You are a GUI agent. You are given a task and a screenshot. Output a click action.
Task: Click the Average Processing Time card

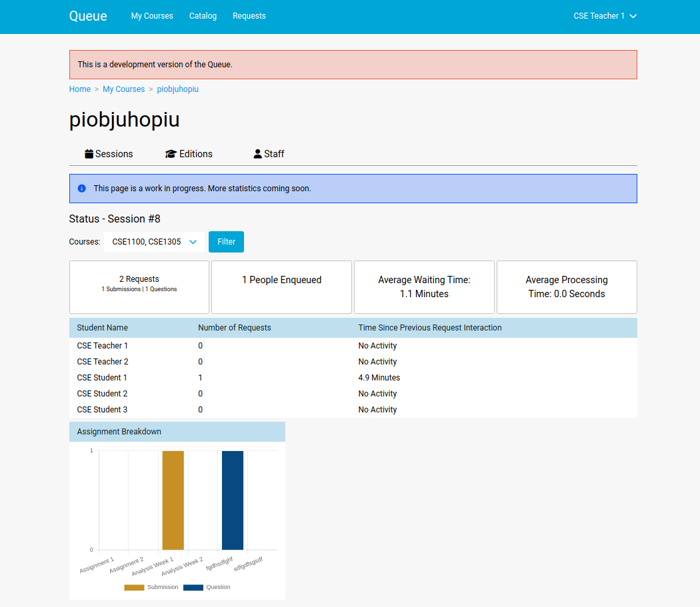(567, 287)
